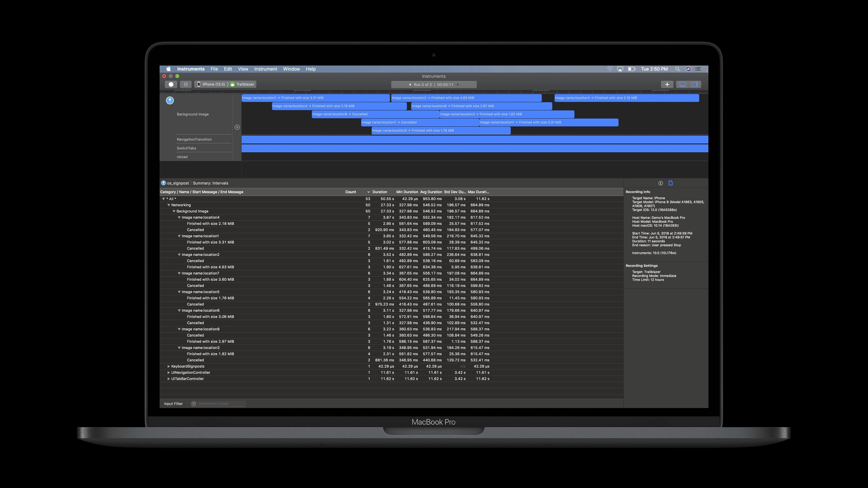Image resolution: width=868 pixels, height=488 pixels.
Task: Go to previous run with left arrow
Action: [410, 85]
